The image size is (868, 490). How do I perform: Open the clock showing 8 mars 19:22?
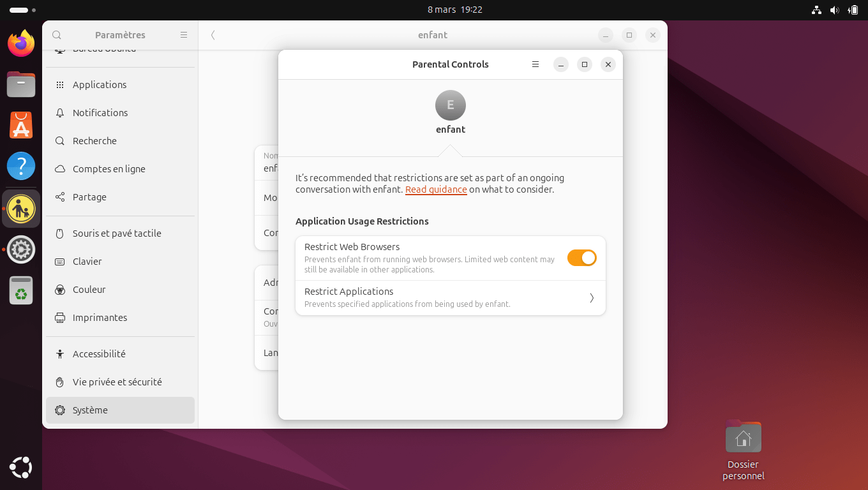point(454,10)
